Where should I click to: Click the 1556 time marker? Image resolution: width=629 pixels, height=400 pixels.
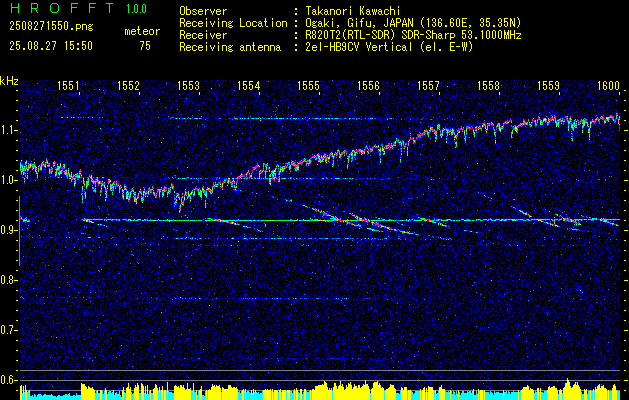(x=368, y=85)
